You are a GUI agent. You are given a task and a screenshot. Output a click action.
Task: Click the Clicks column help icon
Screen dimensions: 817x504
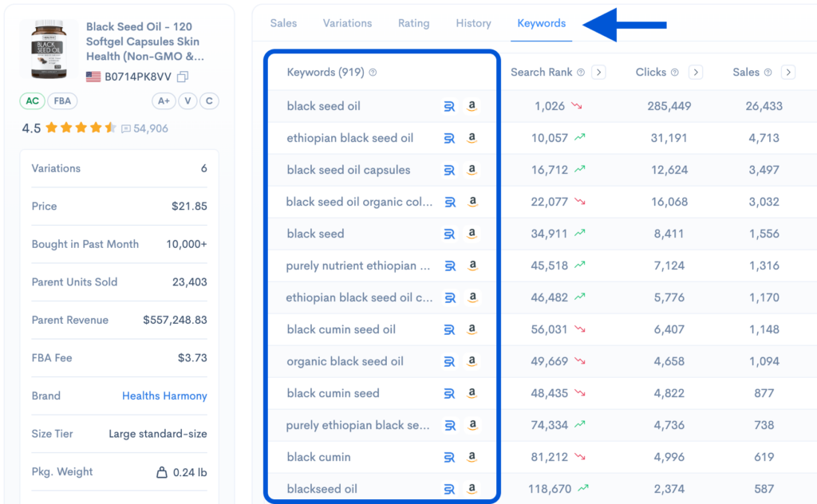coord(676,72)
